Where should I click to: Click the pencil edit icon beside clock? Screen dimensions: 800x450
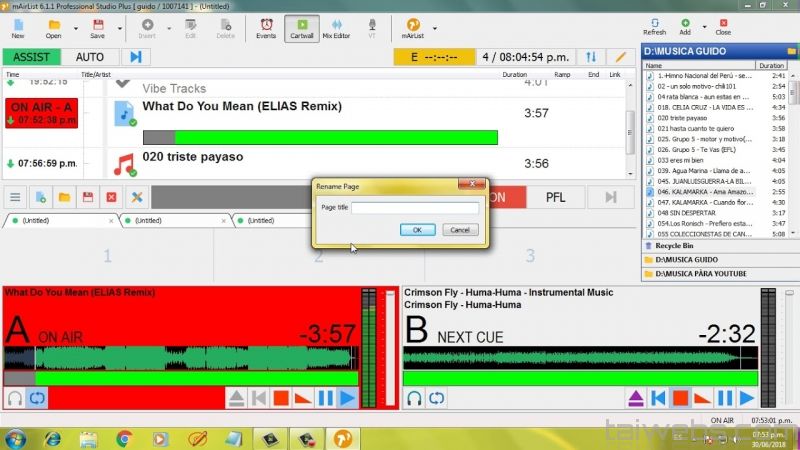point(621,57)
